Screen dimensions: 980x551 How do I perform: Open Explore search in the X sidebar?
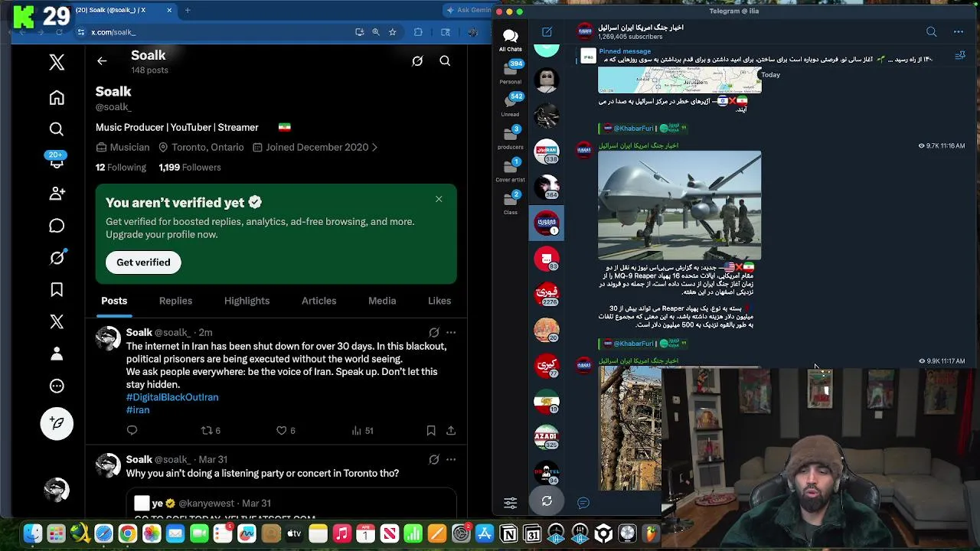pos(57,129)
